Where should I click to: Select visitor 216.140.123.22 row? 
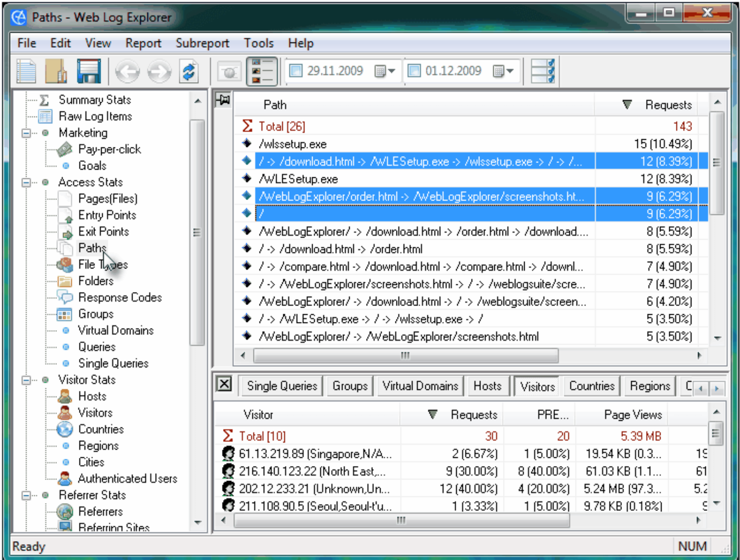[462, 471]
